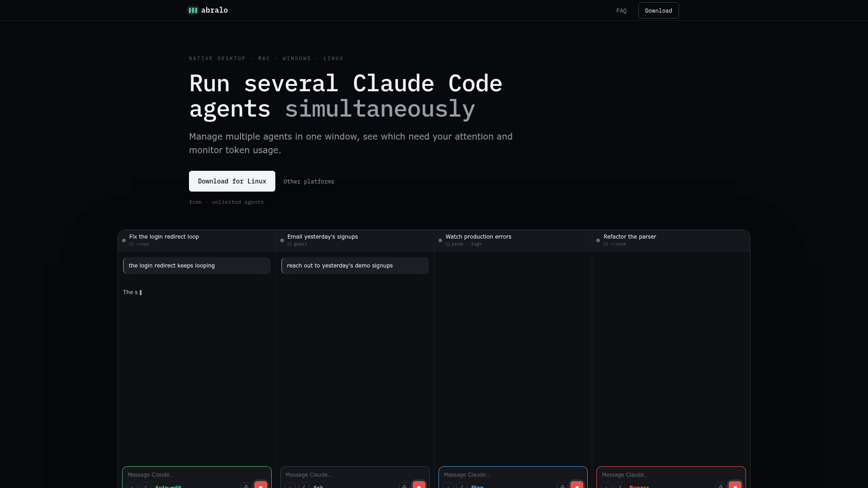Screen dimensions: 868x488
Task: Click the red stop button in Ask panel
Action: pos(419,485)
